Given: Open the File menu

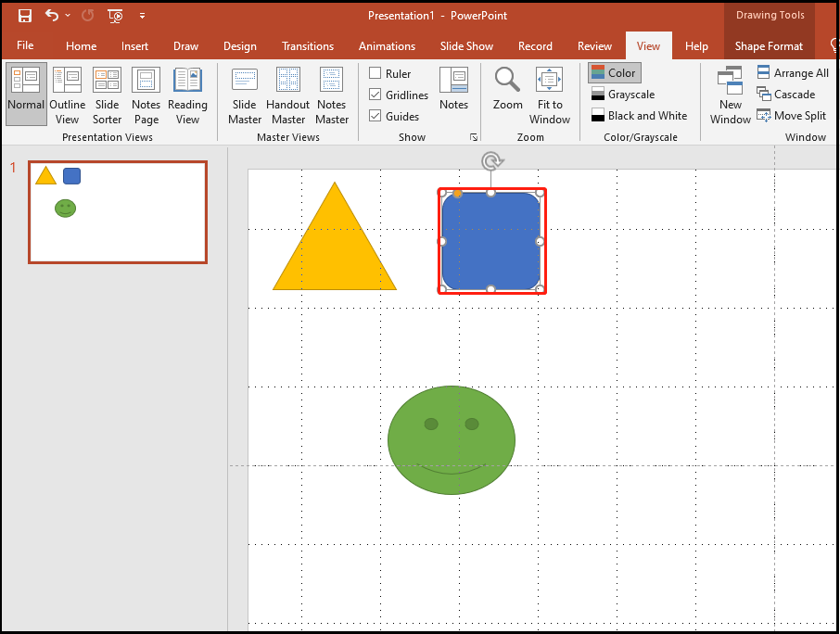Looking at the screenshot, I should coord(25,46).
